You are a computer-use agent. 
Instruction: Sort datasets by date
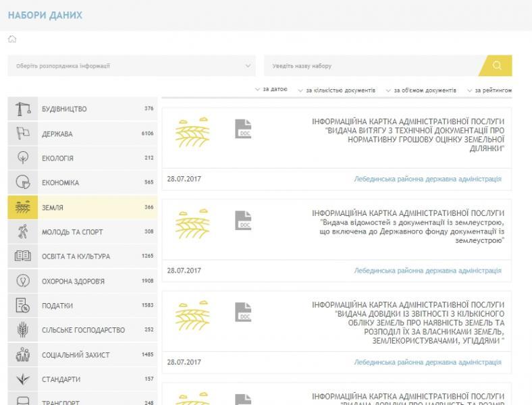(272, 90)
